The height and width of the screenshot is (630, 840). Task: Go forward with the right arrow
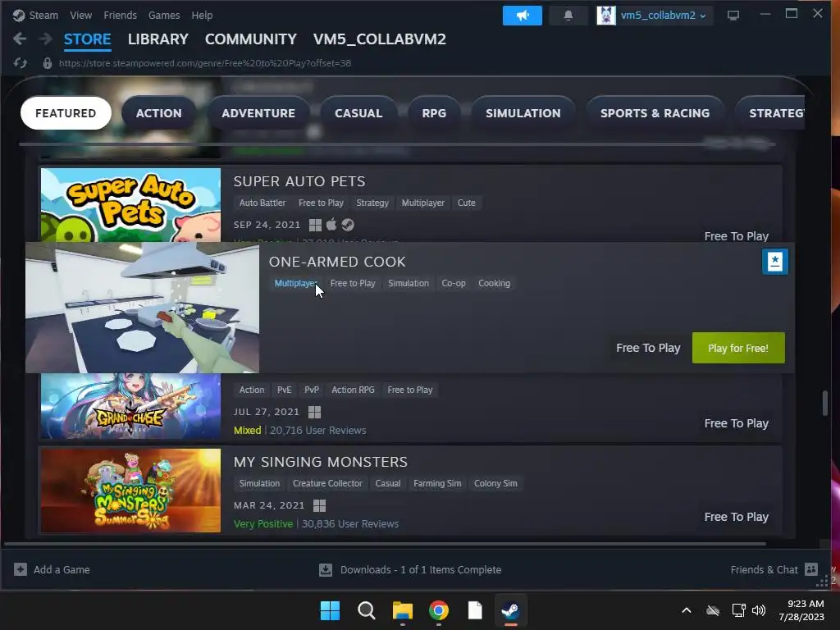(46, 39)
